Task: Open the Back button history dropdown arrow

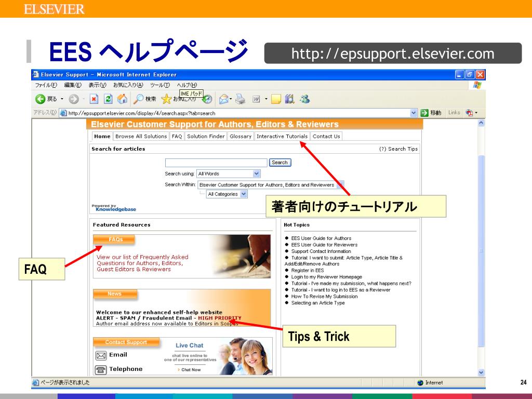Action: [x=62, y=99]
